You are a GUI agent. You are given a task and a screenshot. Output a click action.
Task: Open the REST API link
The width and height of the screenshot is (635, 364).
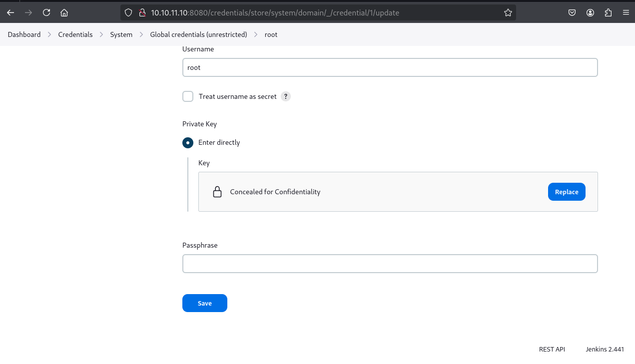coord(552,350)
